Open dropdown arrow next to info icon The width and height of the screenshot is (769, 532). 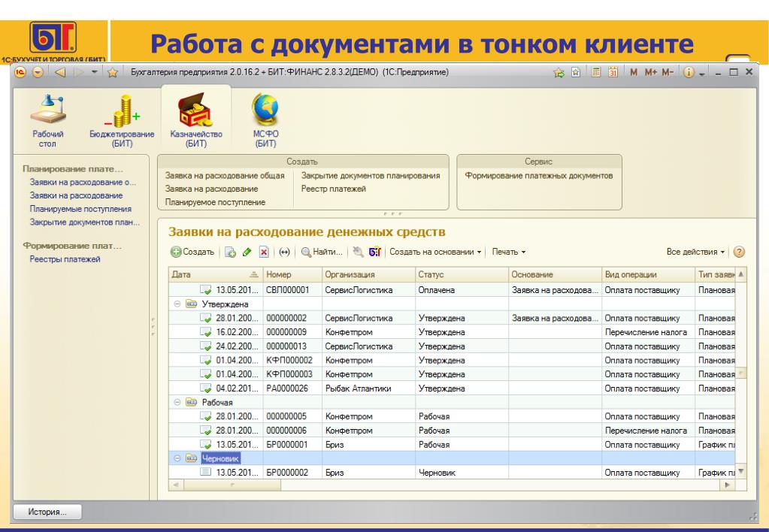point(702,74)
